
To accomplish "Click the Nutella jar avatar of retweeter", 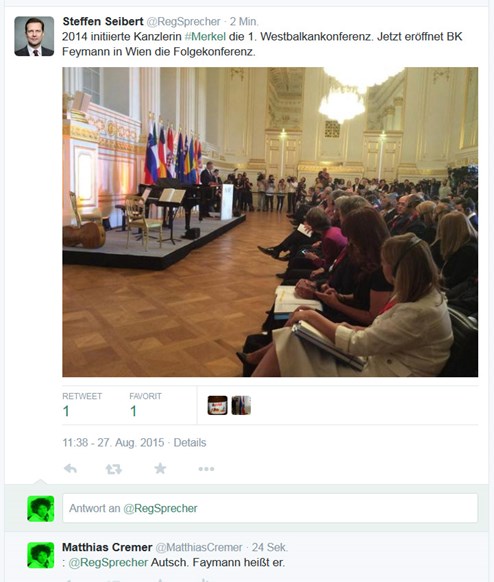I will (x=217, y=405).
